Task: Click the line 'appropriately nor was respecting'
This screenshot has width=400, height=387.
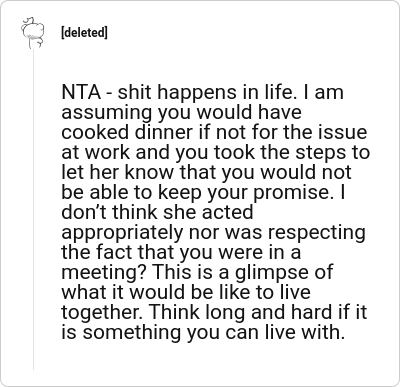Action: 214,233
